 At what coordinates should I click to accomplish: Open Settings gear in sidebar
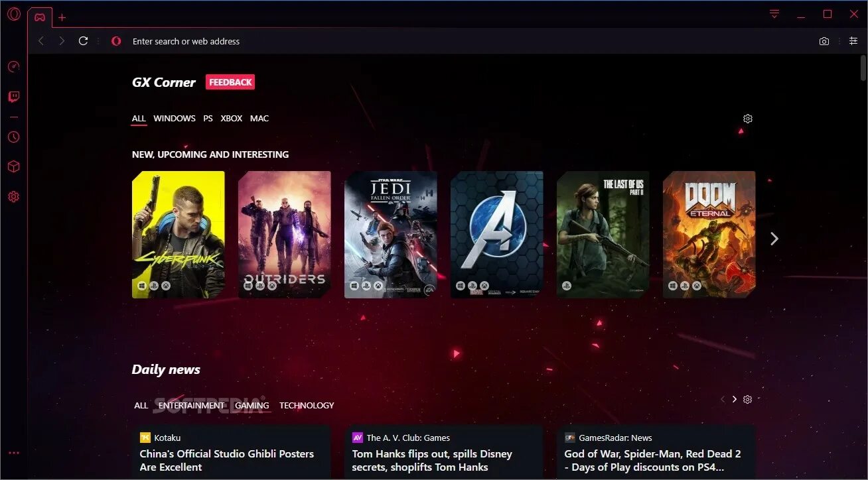pyautogui.click(x=13, y=197)
